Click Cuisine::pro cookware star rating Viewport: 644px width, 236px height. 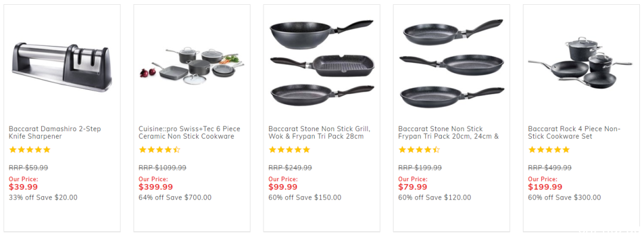159,150
